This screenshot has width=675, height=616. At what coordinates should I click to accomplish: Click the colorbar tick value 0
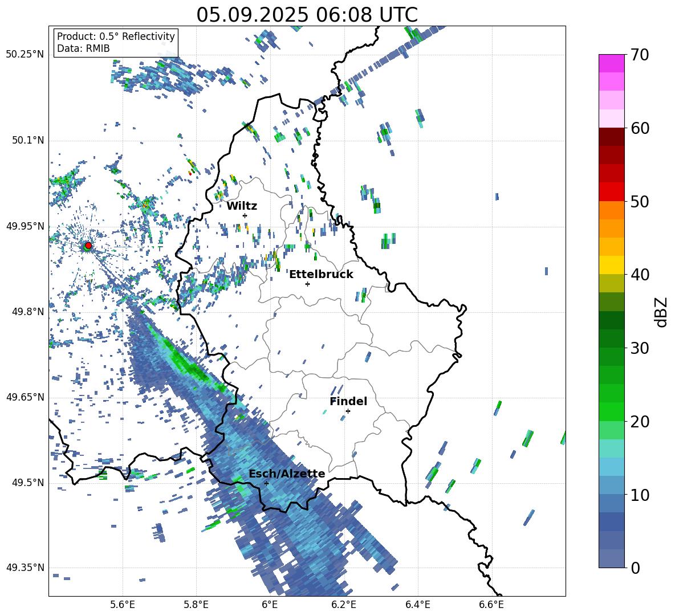coord(635,568)
